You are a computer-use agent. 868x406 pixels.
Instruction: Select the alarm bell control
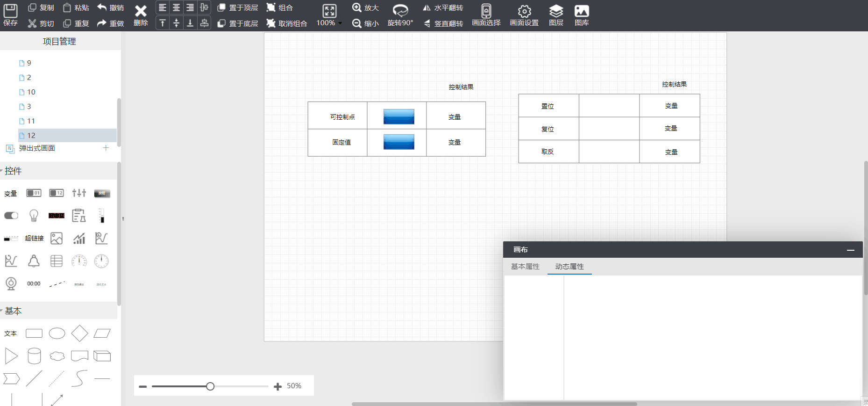coord(34,261)
